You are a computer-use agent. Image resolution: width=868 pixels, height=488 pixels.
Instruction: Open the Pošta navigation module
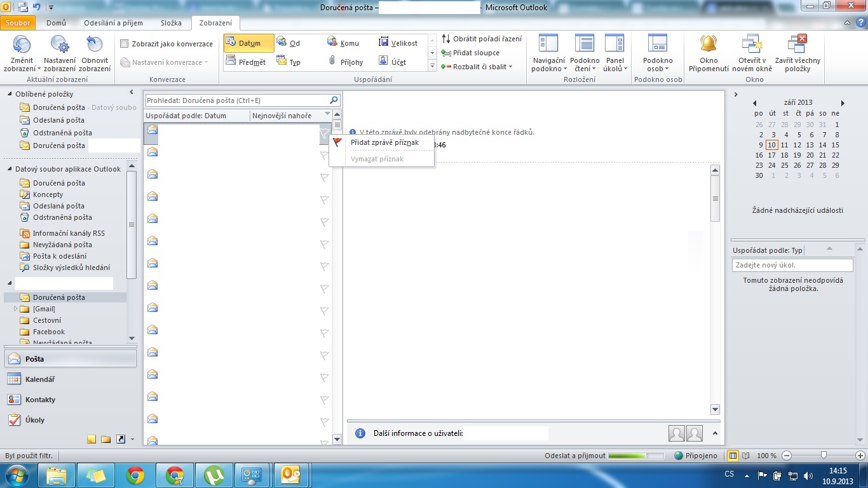(x=70, y=359)
